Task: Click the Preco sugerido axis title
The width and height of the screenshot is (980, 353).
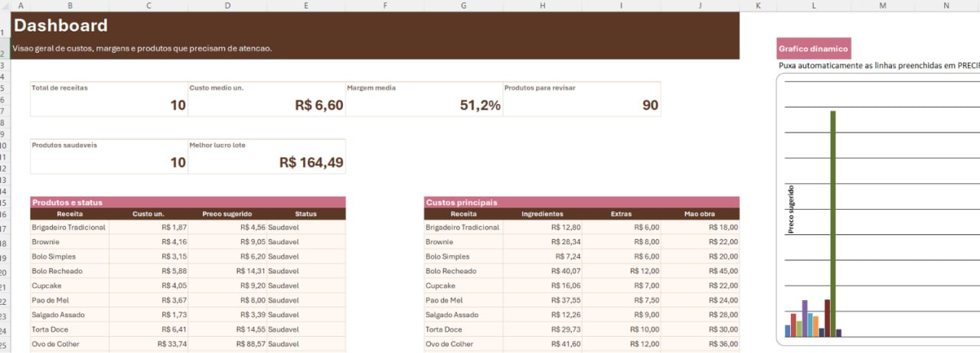Action: click(x=791, y=209)
